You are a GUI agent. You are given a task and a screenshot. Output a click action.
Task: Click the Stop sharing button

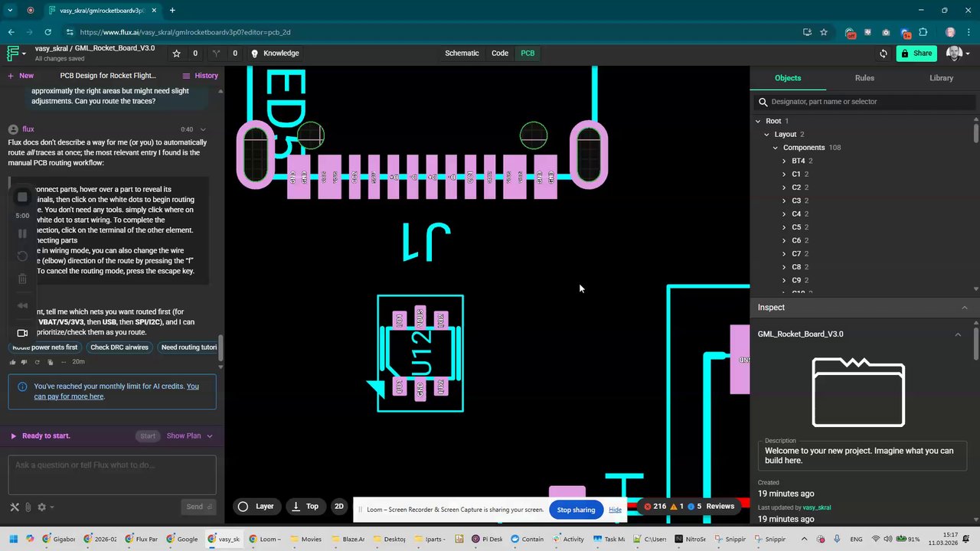[x=576, y=510]
